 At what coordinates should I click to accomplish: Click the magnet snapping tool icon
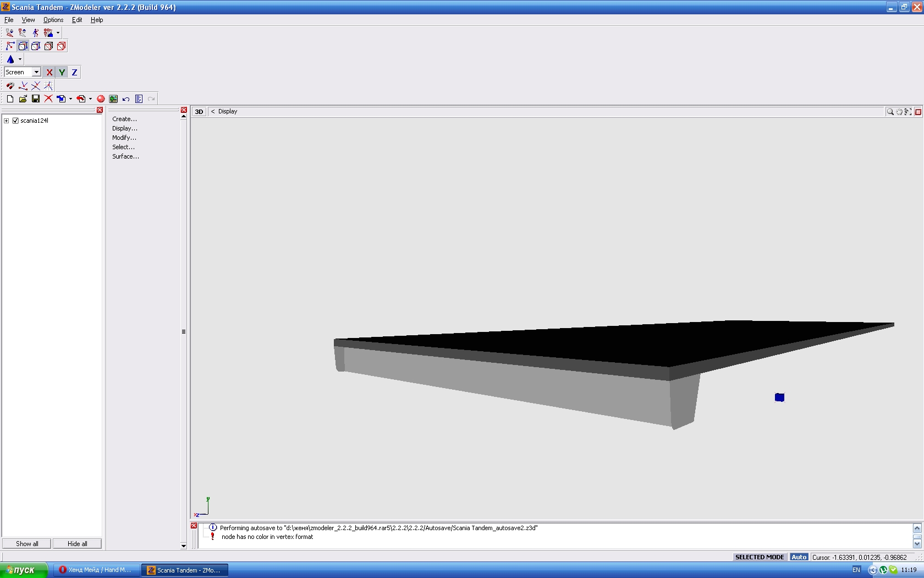(10, 86)
